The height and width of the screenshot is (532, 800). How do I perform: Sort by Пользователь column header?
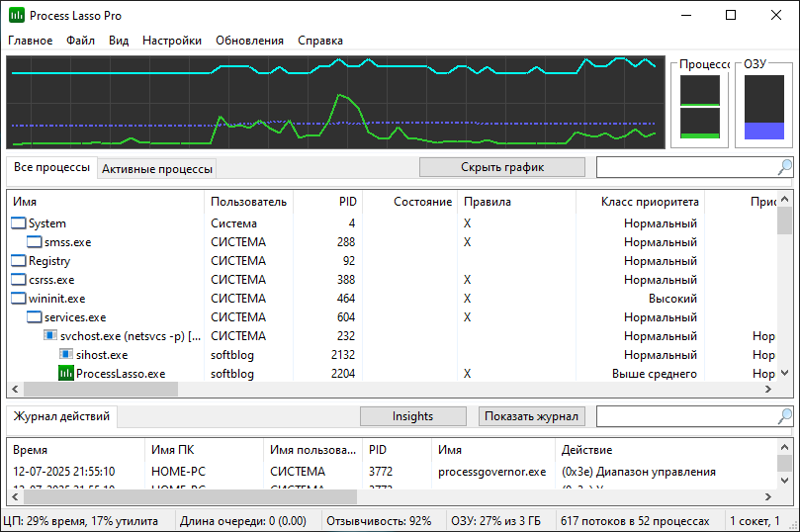tap(248, 202)
